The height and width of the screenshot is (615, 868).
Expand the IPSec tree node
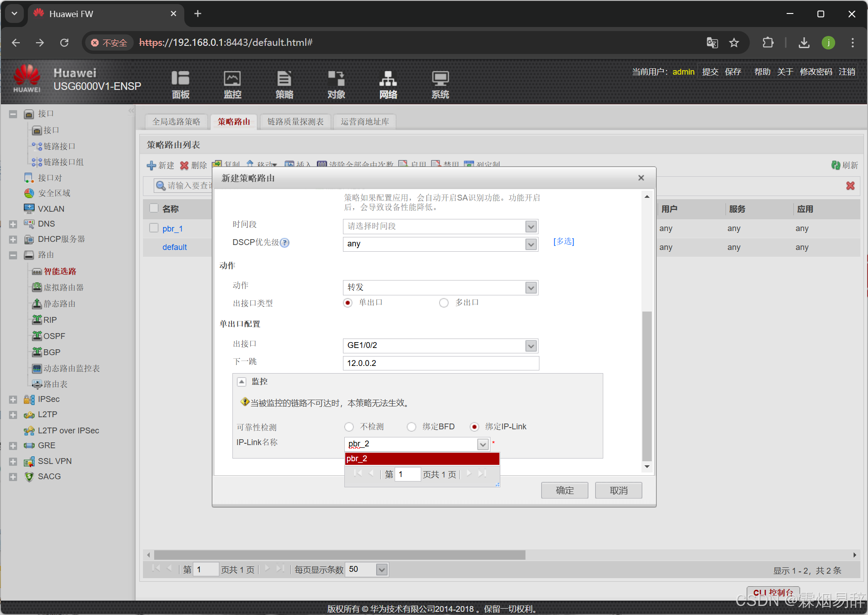pyautogui.click(x=13, y=399)
